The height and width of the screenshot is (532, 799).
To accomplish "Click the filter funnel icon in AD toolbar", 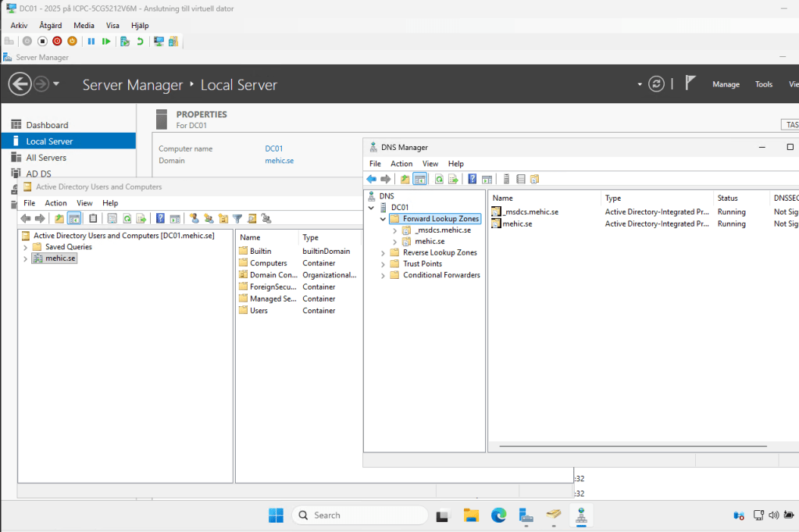I will [x=237, y=219].
